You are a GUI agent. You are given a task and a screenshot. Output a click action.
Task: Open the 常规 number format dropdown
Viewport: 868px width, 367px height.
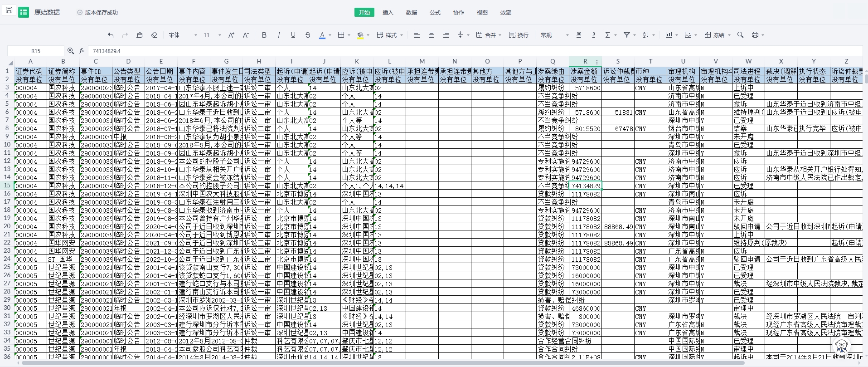tap(554, 35)
